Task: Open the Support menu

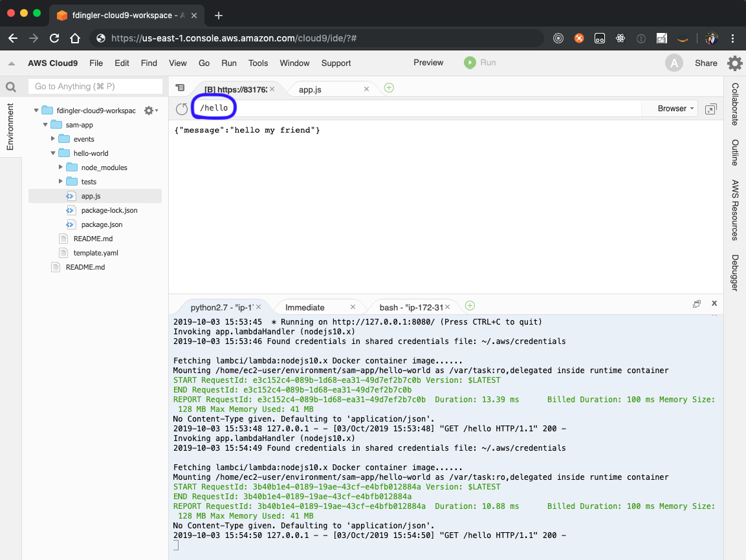Action: coord(336,63)
